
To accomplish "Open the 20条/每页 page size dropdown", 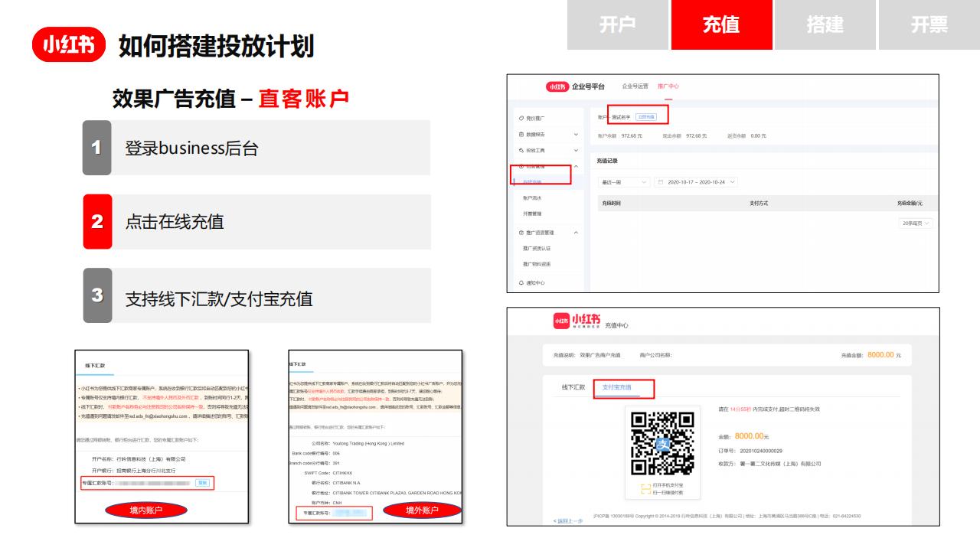I will 916,223.
